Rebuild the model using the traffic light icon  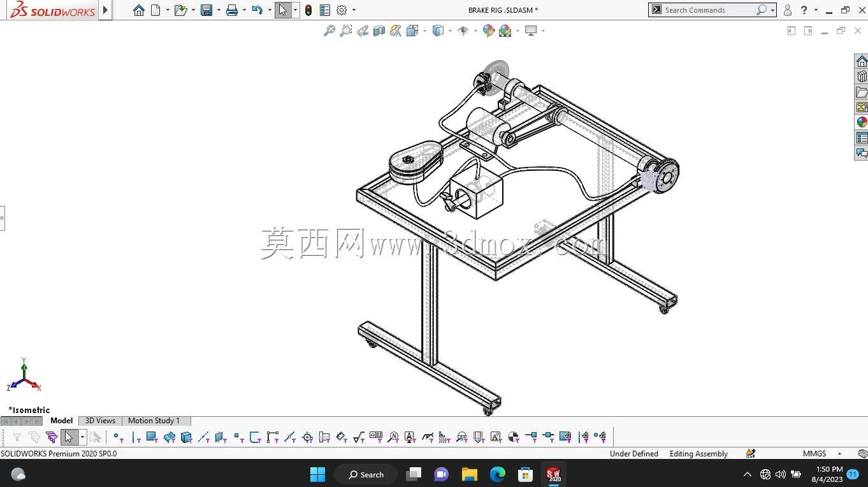pyautogui.click(x=308, y=10)
